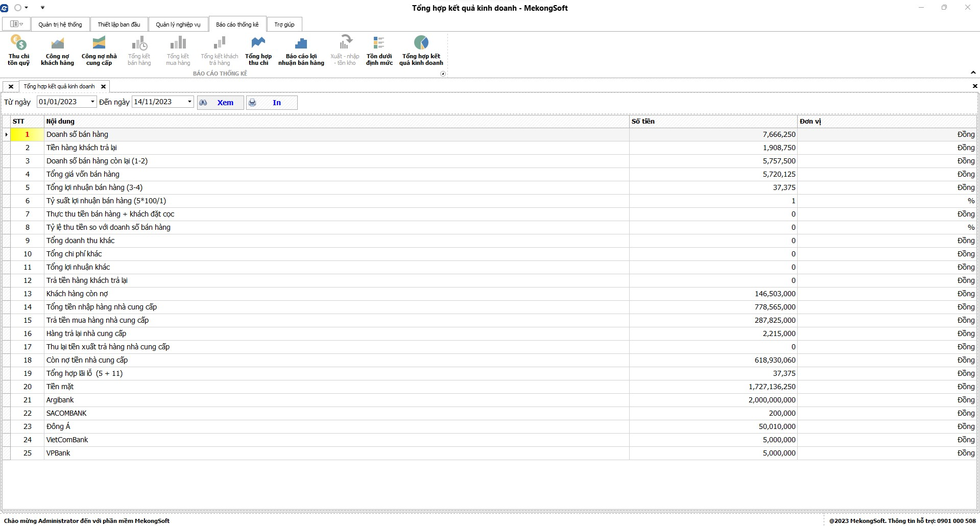
Task: Select Xuất - nhập - tồn kho icon
Action: (345, 51)
